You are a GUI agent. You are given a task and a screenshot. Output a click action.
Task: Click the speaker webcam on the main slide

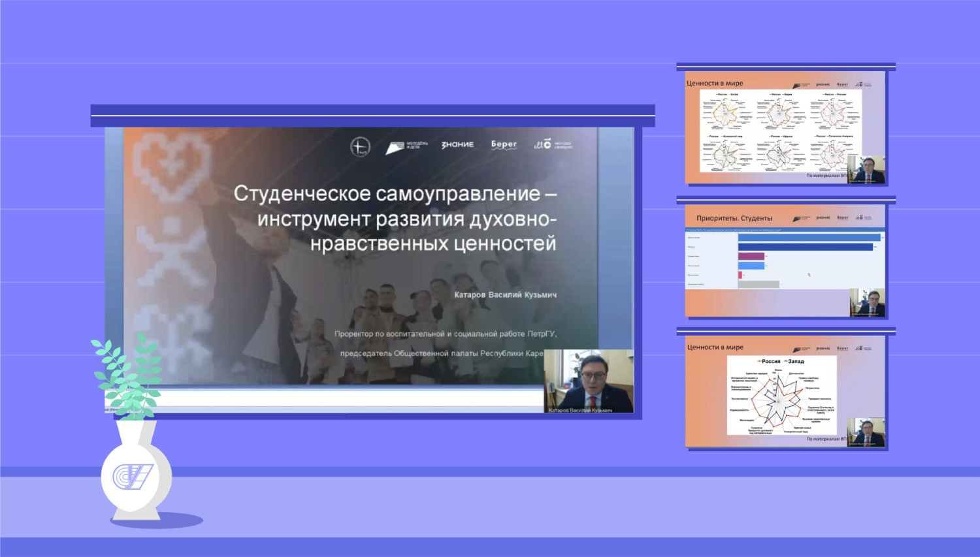click(589, 381)
